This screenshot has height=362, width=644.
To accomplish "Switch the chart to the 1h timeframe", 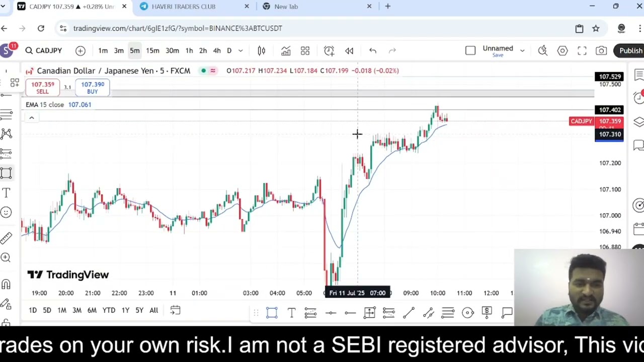I will pyautogui.click(x=189, y=51).
